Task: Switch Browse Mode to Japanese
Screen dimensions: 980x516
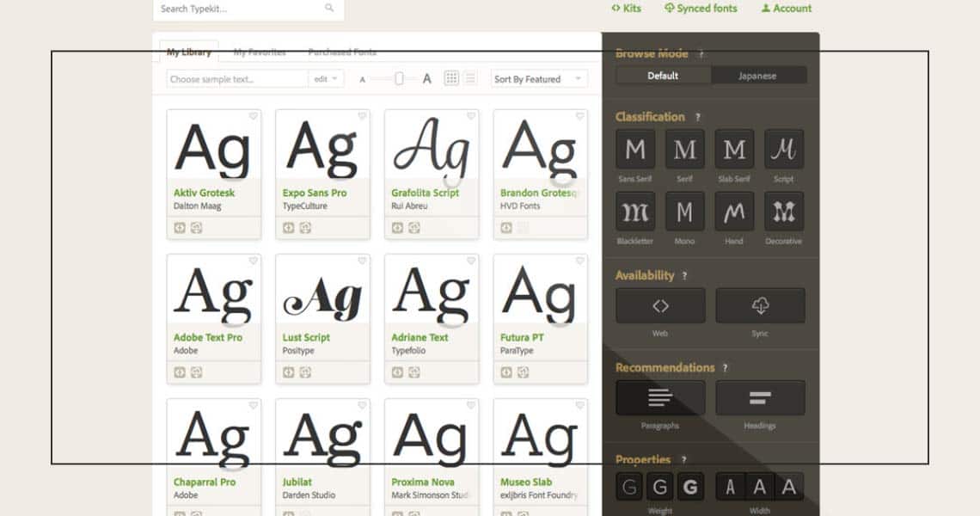Action: click(x=757, y=76)
